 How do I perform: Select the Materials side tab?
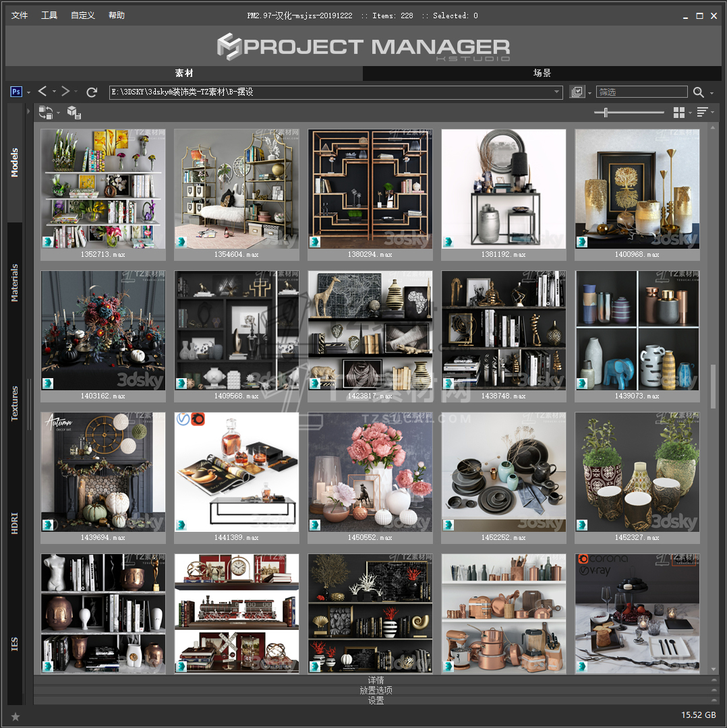coord(14,282)
